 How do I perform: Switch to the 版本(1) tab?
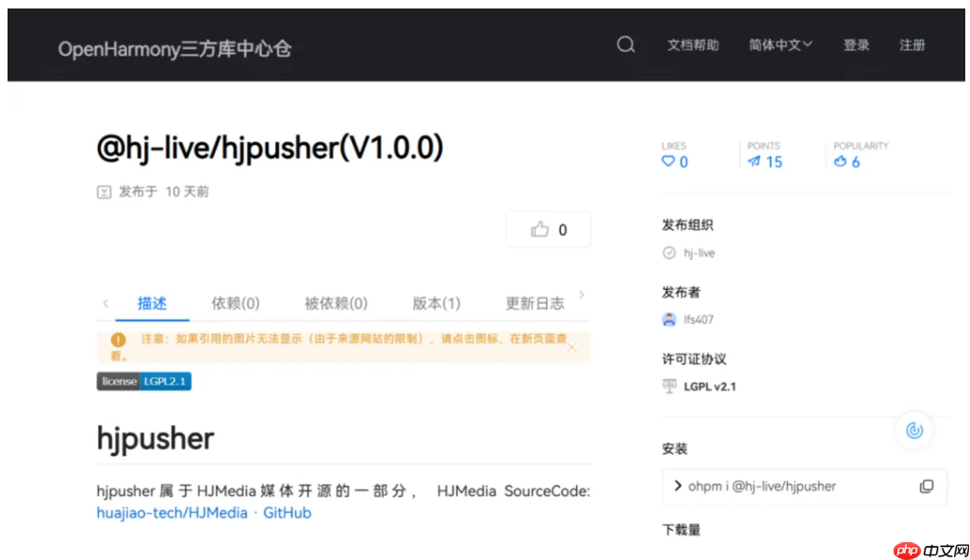(436, 303)
